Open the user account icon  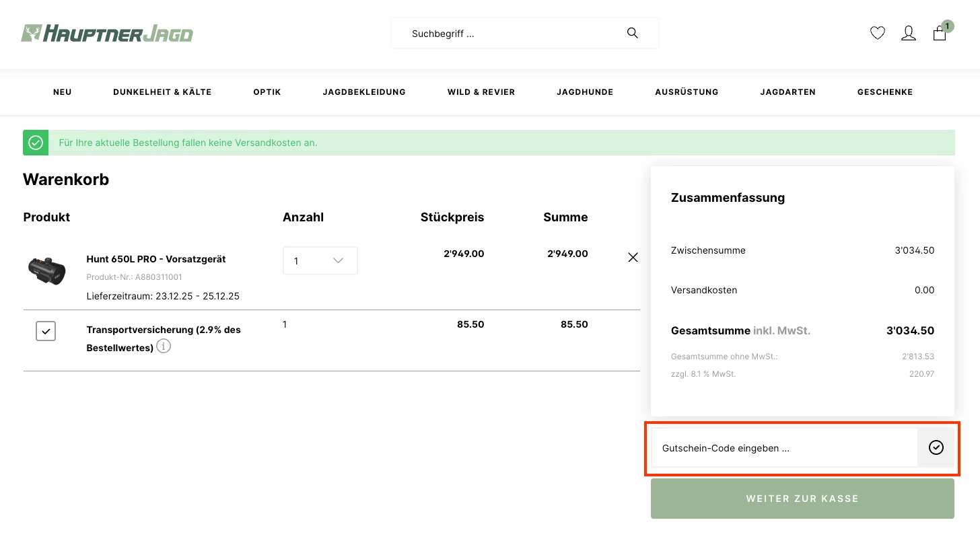point(908,33)
